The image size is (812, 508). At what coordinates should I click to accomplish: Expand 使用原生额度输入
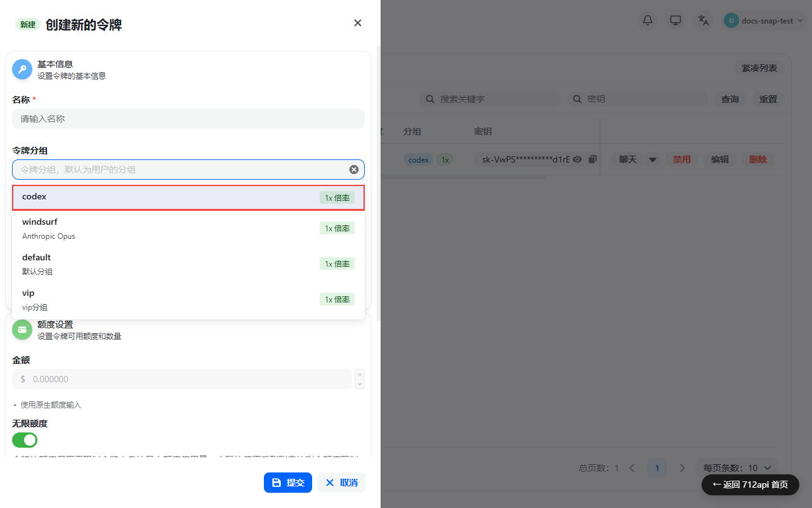pyautogui.click(x=47, y=404)
